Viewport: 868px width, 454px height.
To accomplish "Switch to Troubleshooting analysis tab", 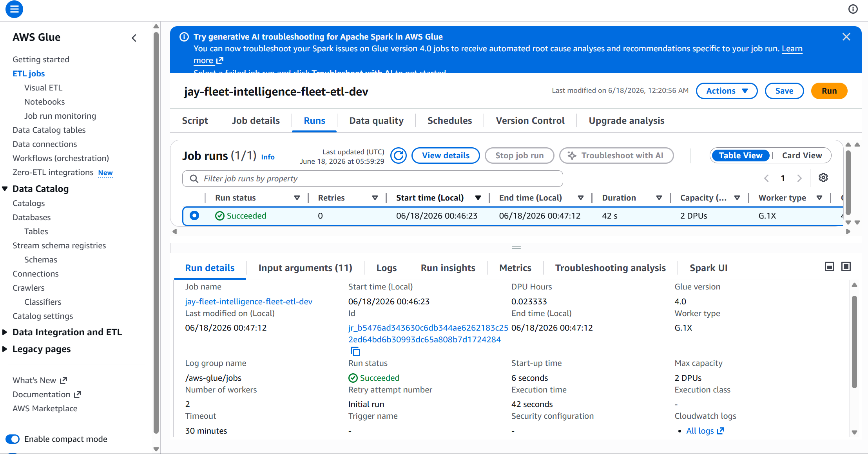I will [610, 268].
